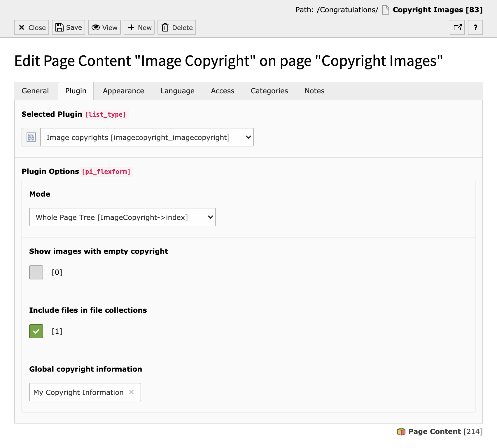Image resolution: width=497 pixels, height=448 pixels.
Task: Create new content with the New button
Action: [x=139, y=27]
